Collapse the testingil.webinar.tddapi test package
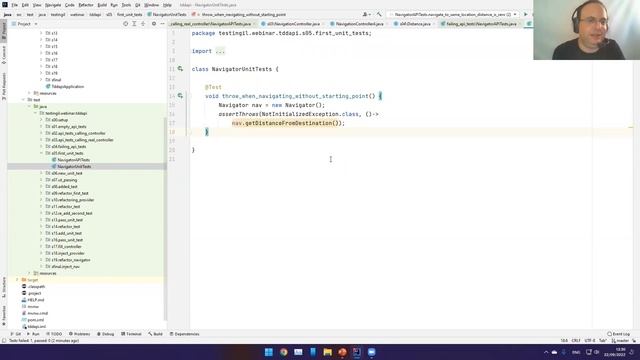 [x=35, y=113]
